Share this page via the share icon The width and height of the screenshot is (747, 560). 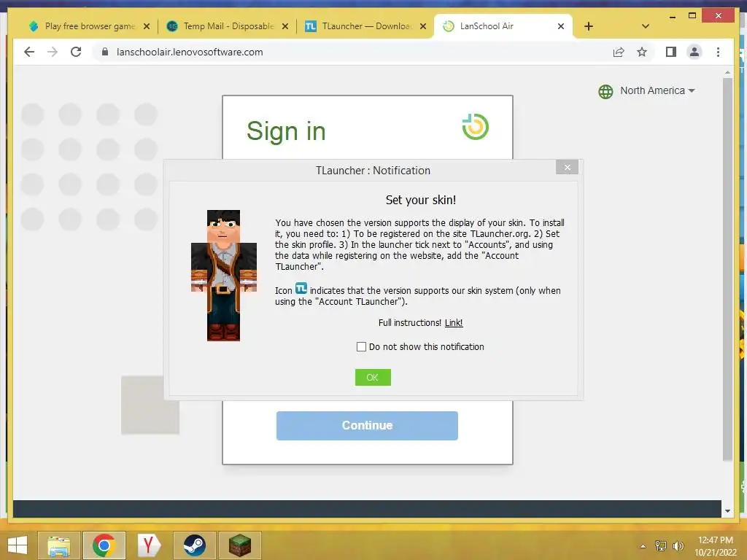tap(619, 52)
